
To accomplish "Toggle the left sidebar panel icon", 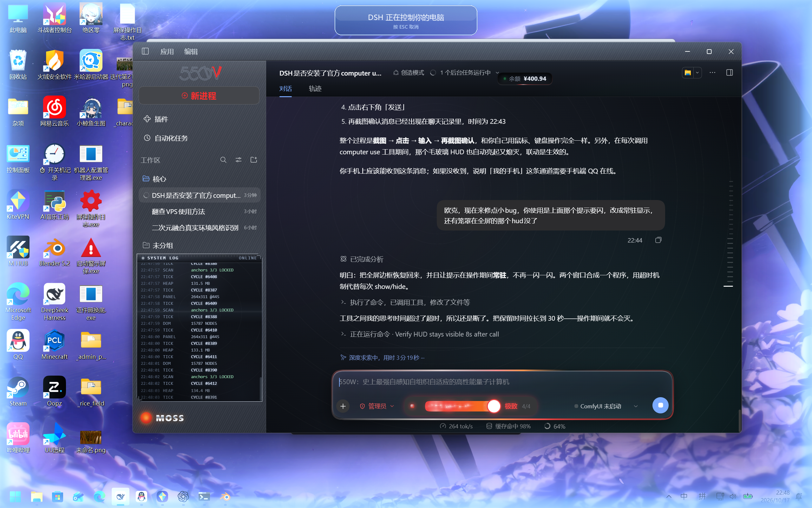I will point(145,51).
